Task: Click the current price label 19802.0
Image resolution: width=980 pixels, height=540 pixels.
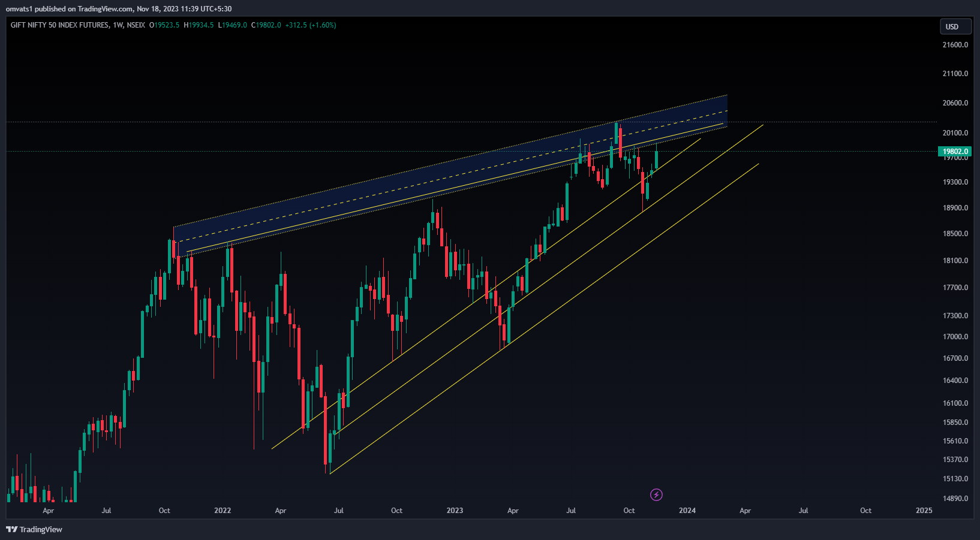Action: (954, 152)
